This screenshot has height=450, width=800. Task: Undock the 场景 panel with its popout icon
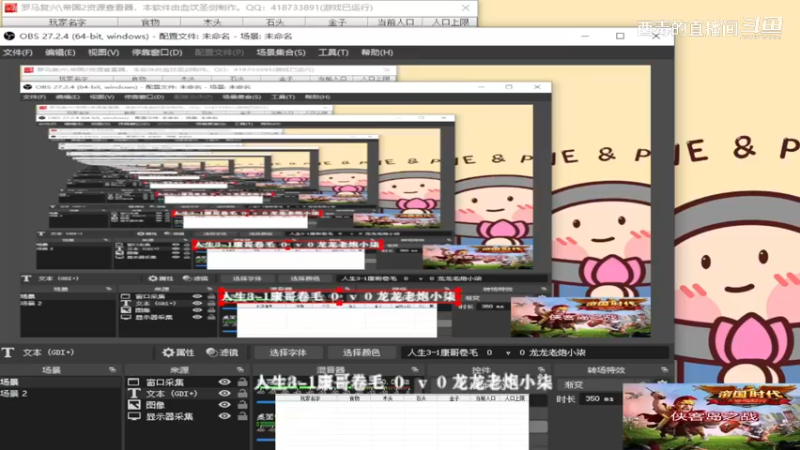[112, 370]
